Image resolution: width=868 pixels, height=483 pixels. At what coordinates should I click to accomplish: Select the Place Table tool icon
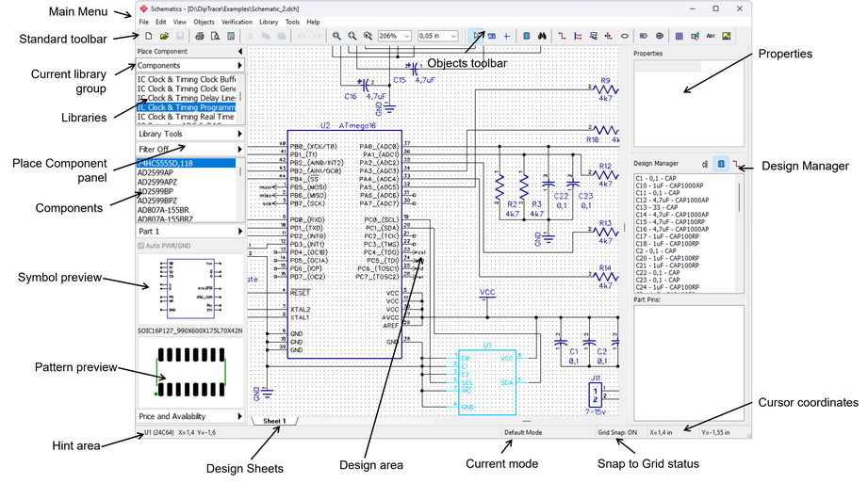680,36
